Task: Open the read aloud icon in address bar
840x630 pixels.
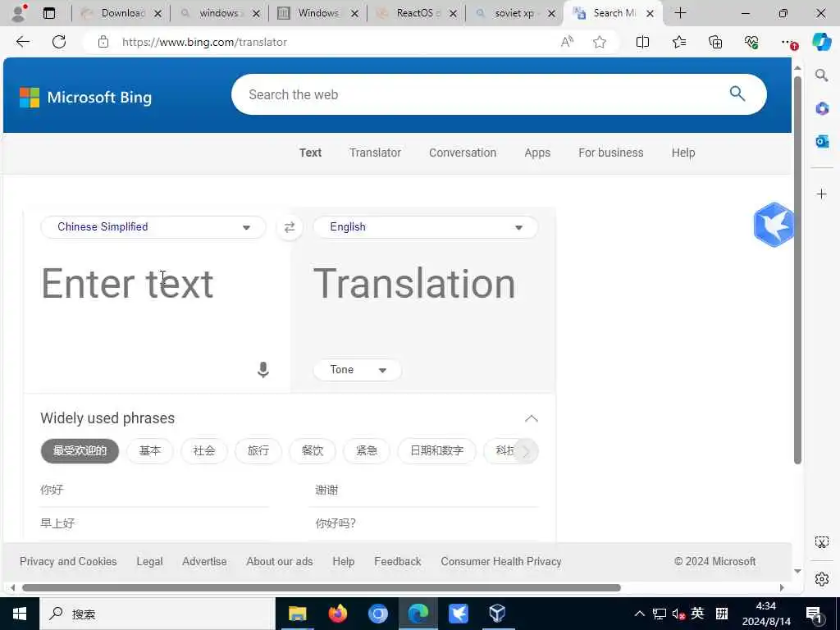Action: point(567,42)
